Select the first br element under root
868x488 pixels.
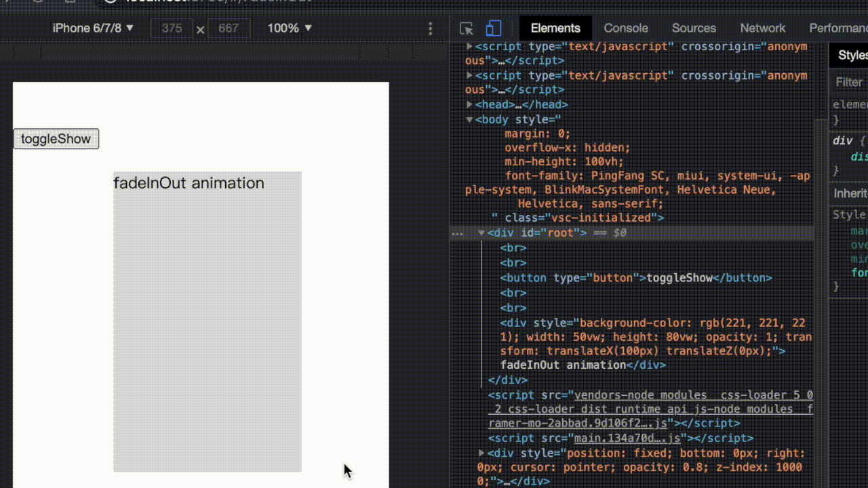tap(513, 248)
